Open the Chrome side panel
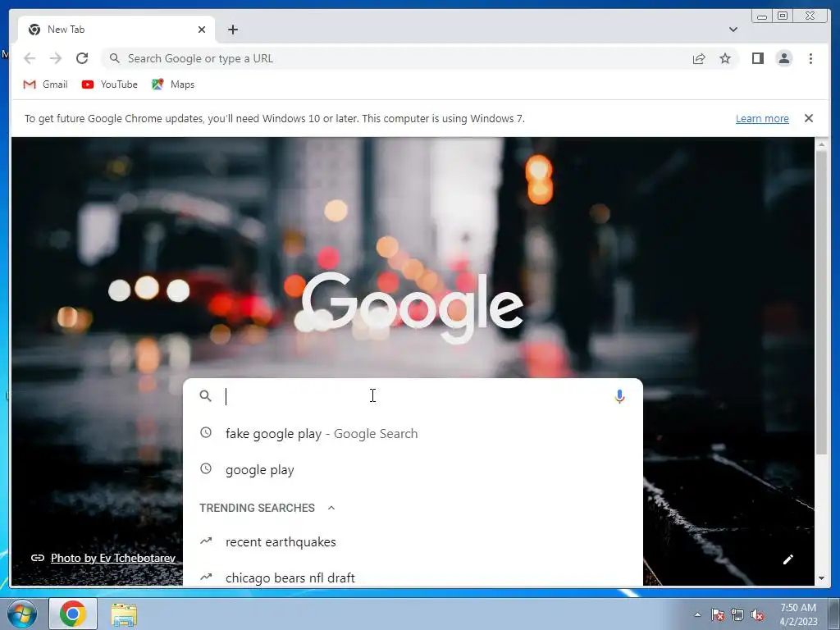This screenshot has height=630, width=840. click(x=757, y=58)
